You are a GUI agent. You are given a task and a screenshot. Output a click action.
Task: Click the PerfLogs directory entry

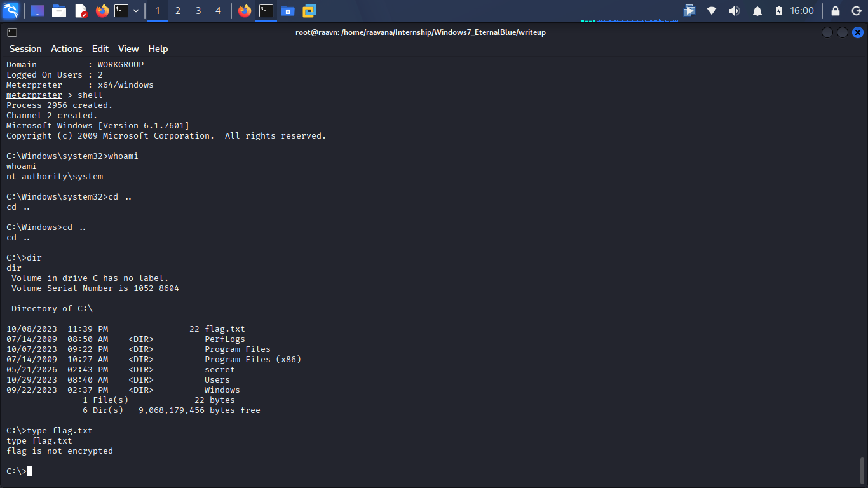tap(225, 339)
